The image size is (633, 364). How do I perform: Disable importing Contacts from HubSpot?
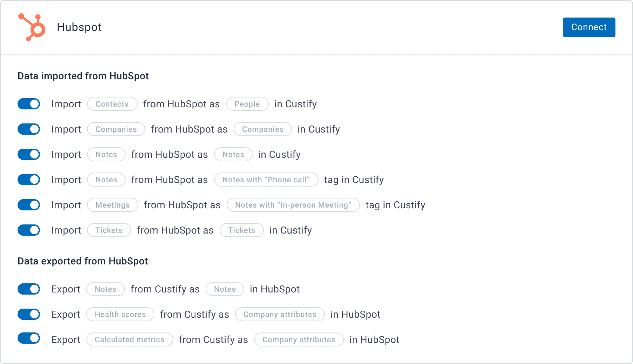29,104
